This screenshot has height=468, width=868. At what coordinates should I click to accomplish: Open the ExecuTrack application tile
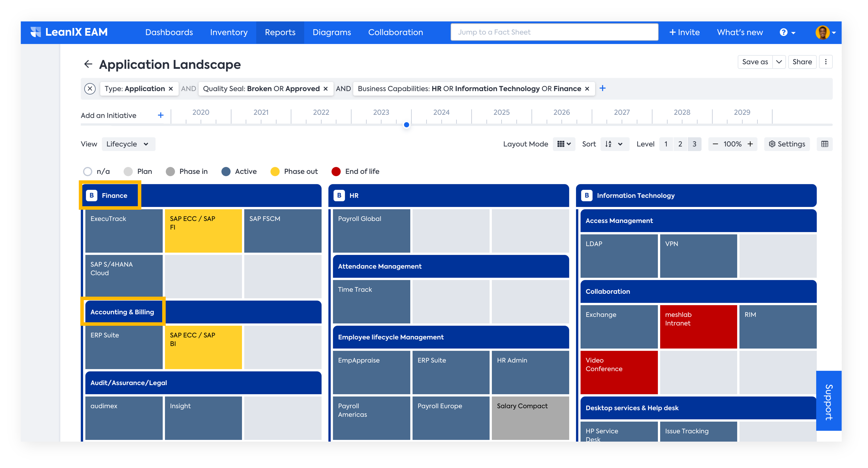[124, 231]
